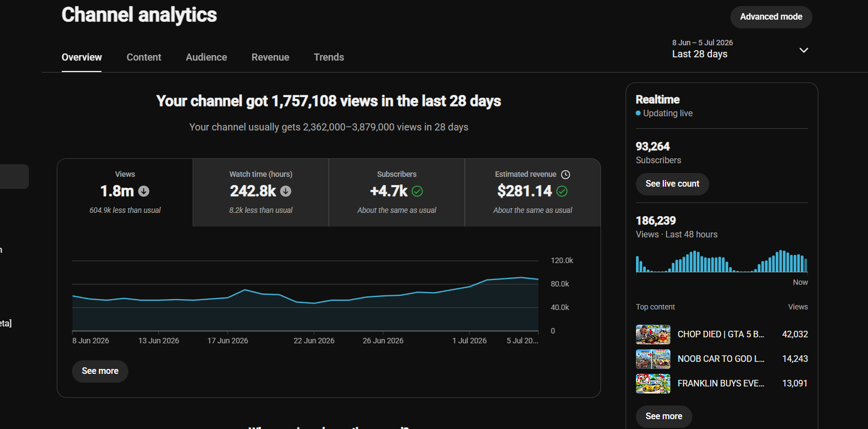Click the green checkmark next to $281.14 revenue

562,191
